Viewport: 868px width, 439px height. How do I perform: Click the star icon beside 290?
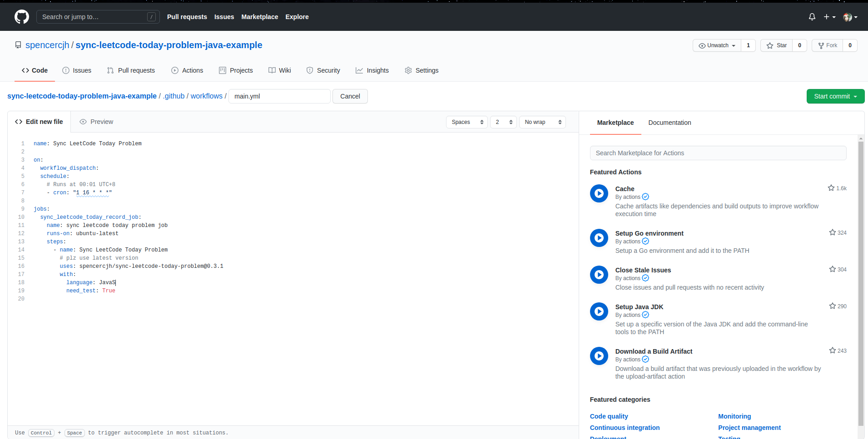tap(833, 306)
